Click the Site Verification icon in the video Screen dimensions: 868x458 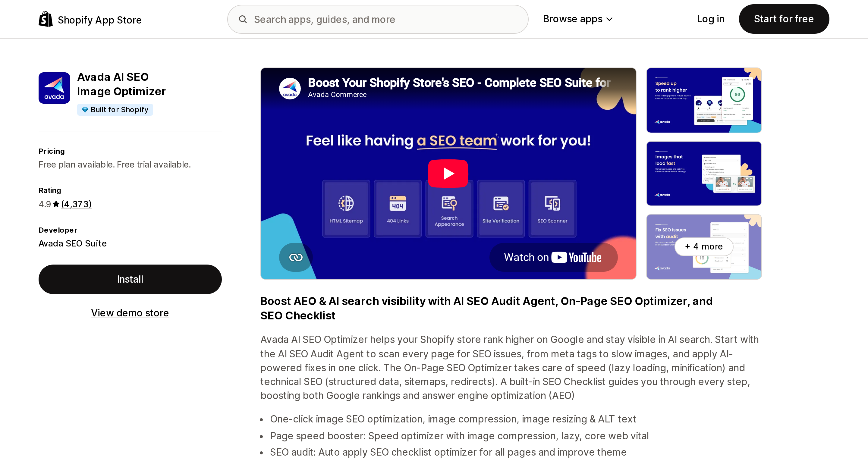click(501, 203)
